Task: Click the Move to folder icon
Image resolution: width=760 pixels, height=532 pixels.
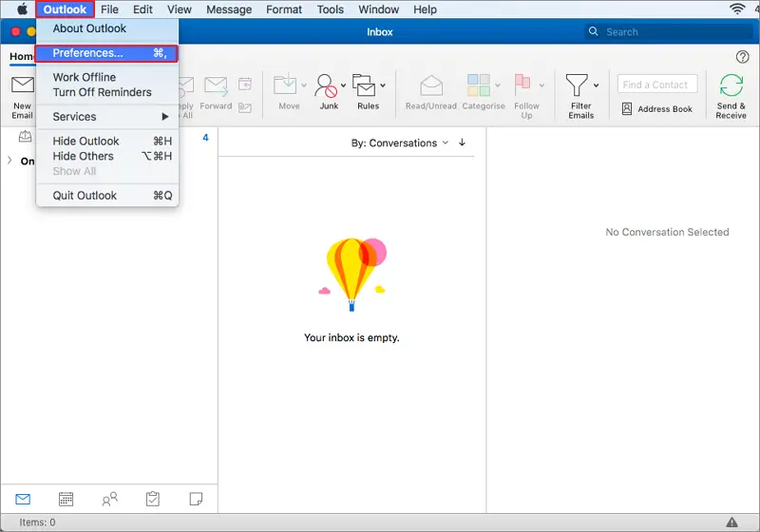Action: tap(285, 85)
